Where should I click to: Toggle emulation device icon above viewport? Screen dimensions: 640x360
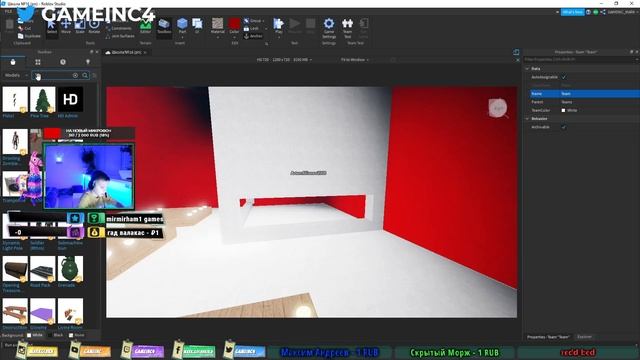pyautogui.click(x=516, y=52)
